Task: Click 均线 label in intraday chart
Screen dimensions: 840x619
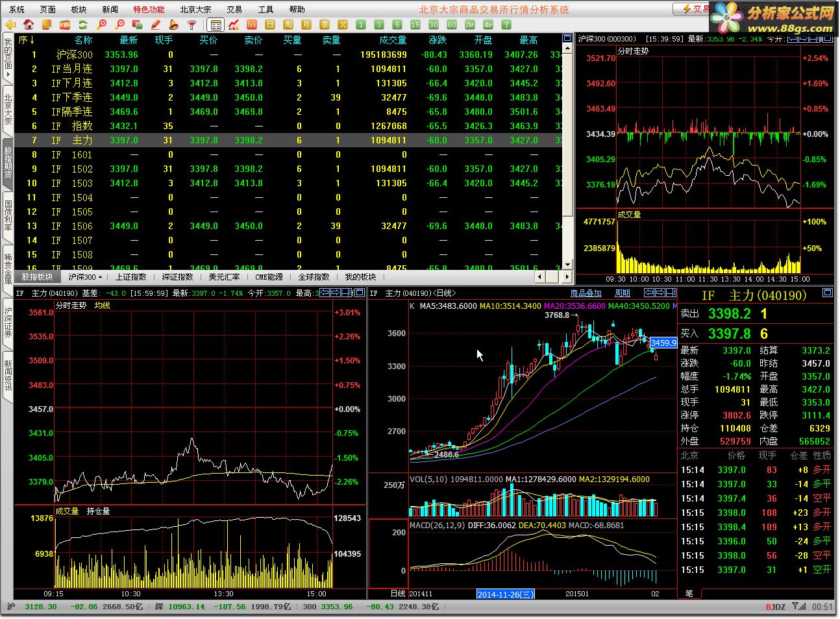Action: point(103,305)
